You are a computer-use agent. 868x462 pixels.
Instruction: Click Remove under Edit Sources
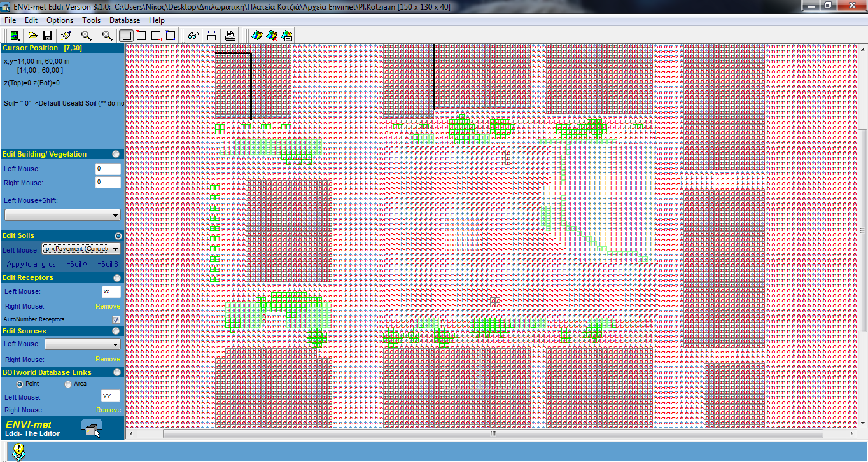click(x=108, y=360)
